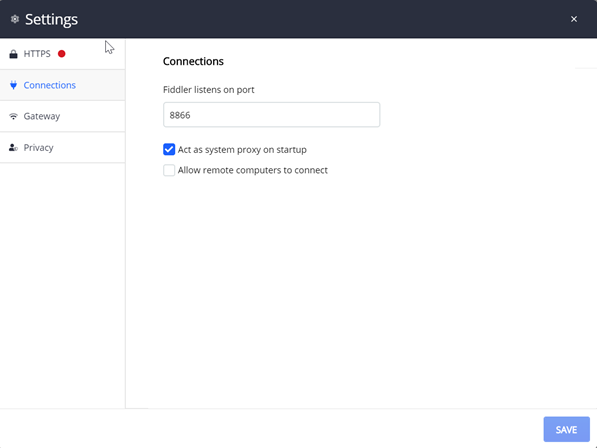Open the Privacy tab
Viewport: 597px width, 448px height.
[x=62, y=147]
